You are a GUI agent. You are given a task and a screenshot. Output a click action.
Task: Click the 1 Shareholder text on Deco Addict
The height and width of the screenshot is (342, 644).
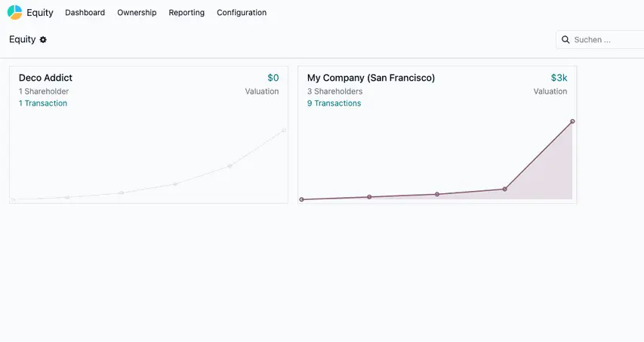pyautogui.click(x=44, y=91)
